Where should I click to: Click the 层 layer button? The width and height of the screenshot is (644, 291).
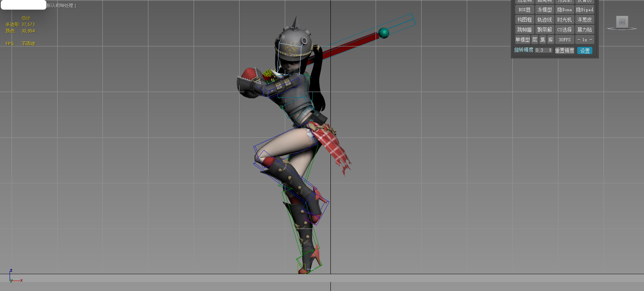(534, 40)
